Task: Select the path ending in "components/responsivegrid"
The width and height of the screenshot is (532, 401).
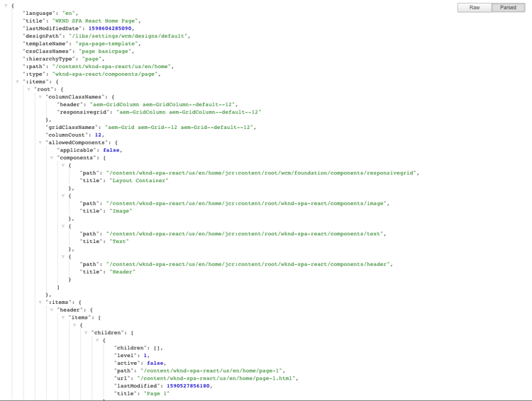Action: coord(261,173)
